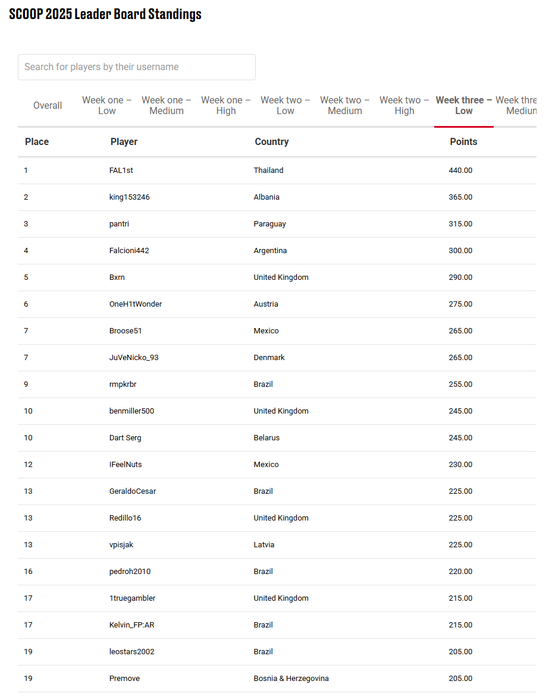
Task: Click the Premove player entry
Action: tap(124, 678)
